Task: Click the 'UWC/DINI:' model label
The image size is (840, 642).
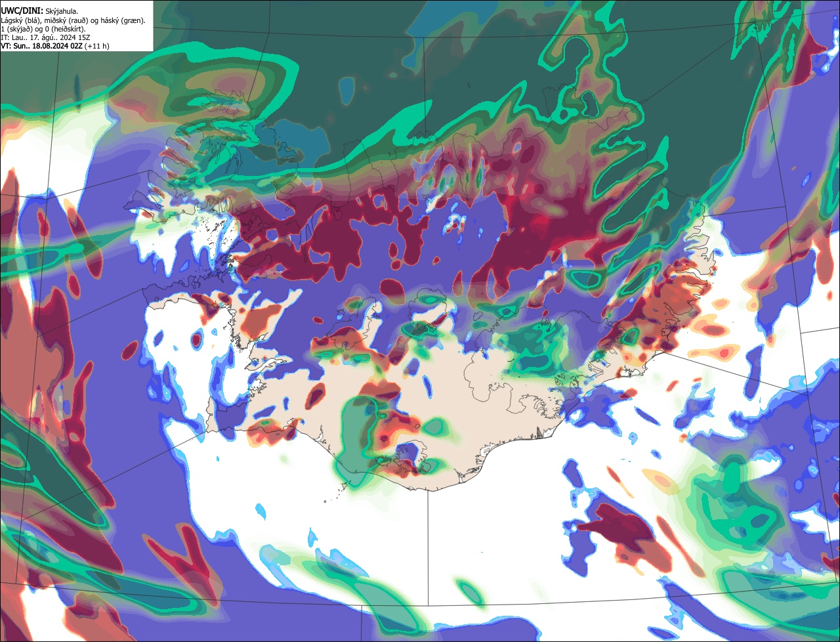Action: coord(22,11)
